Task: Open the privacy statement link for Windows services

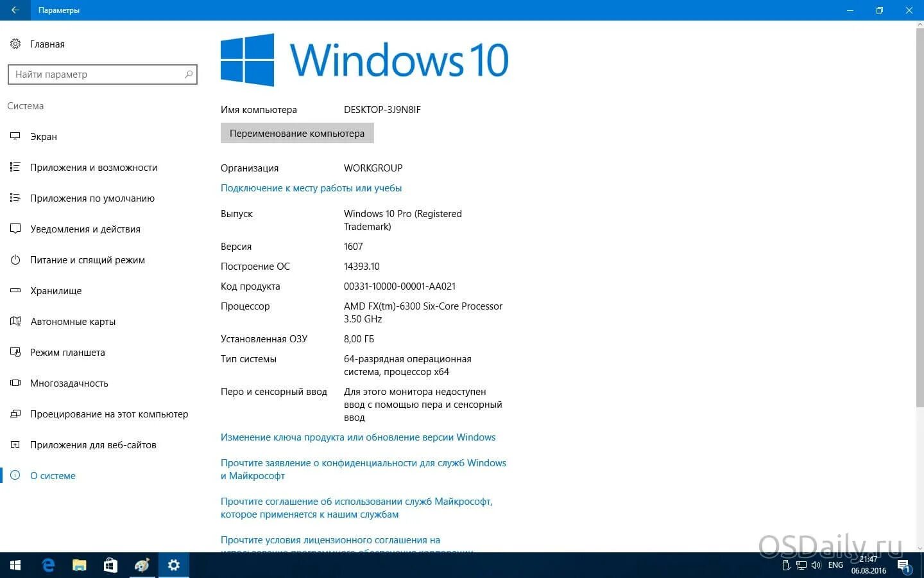Action: 363,469
